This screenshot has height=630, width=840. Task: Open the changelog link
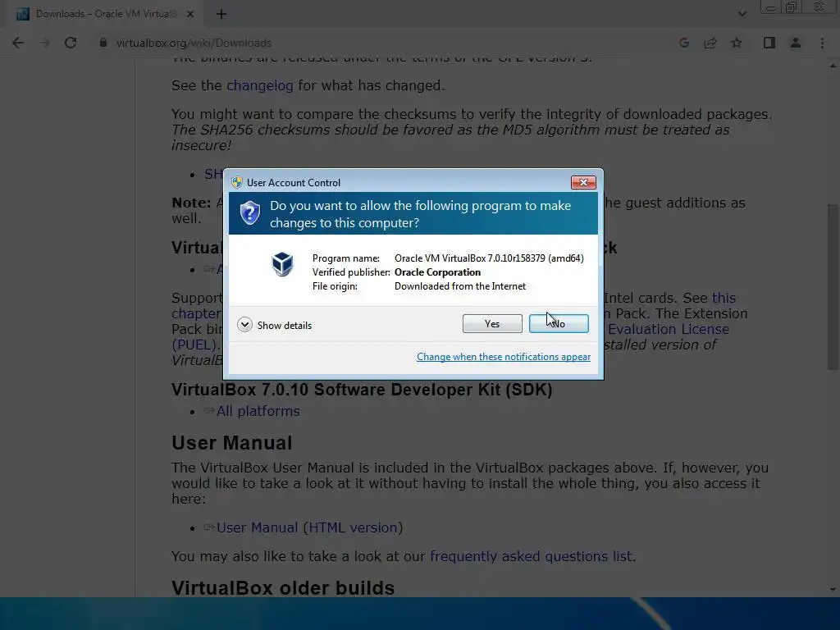[260, 85]
